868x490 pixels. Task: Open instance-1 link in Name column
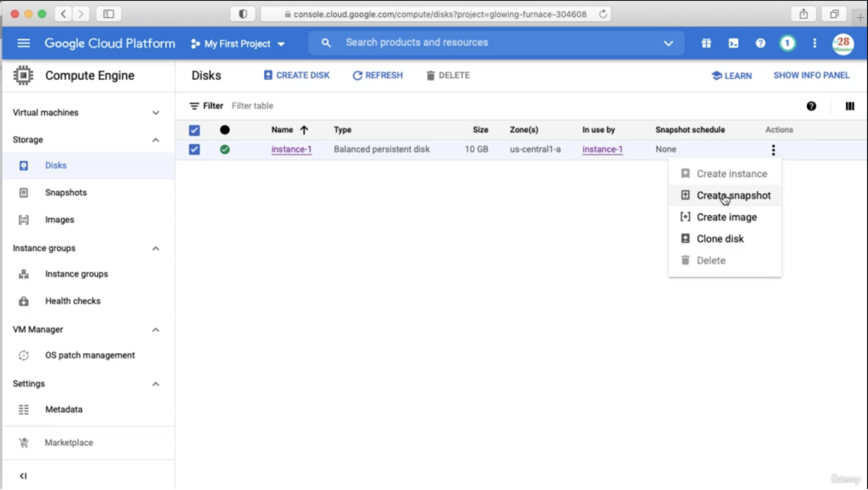pyautogui.click(x=291, y=150)
